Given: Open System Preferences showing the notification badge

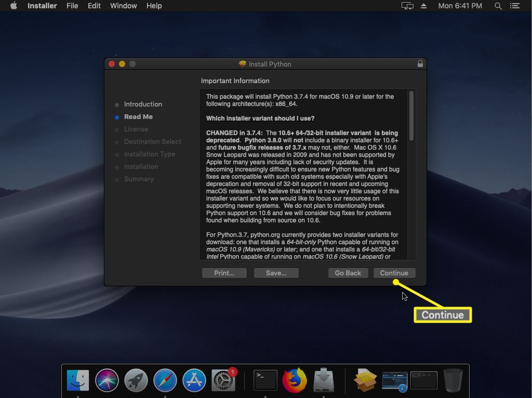Looking at the screenshot, I should pyautogui.click(x=223, y=380).
